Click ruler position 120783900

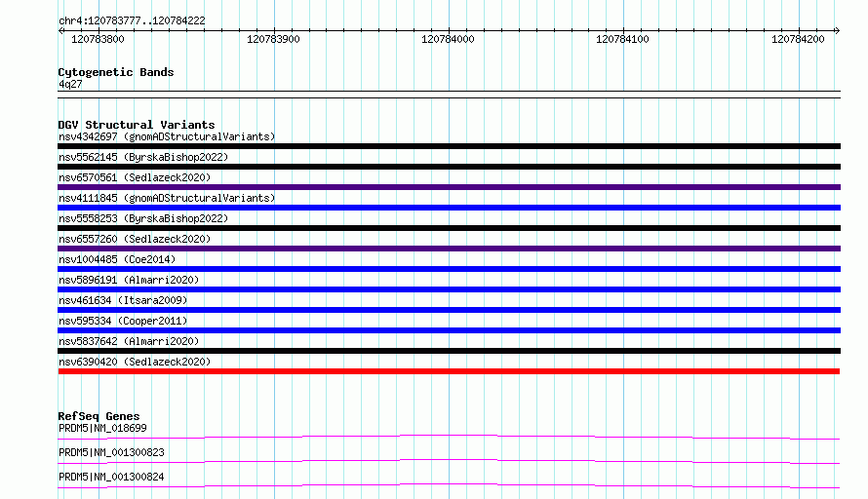click(x=273, y=39)
